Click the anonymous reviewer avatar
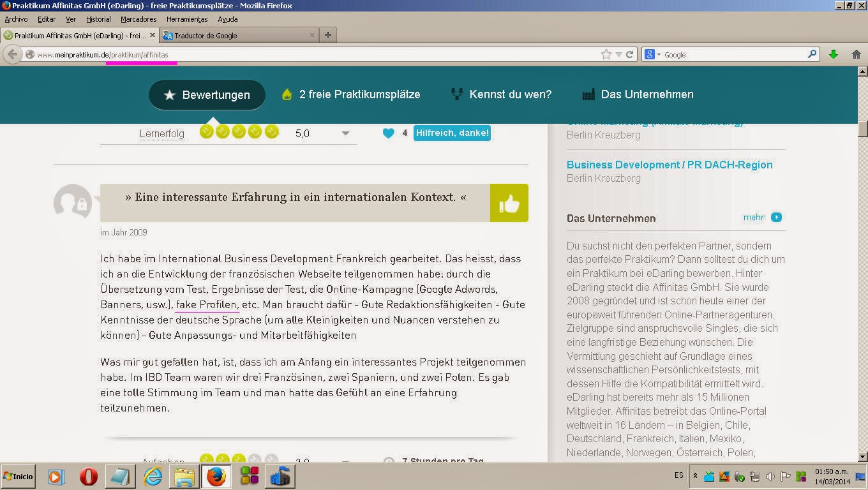 tap(73, 202)
